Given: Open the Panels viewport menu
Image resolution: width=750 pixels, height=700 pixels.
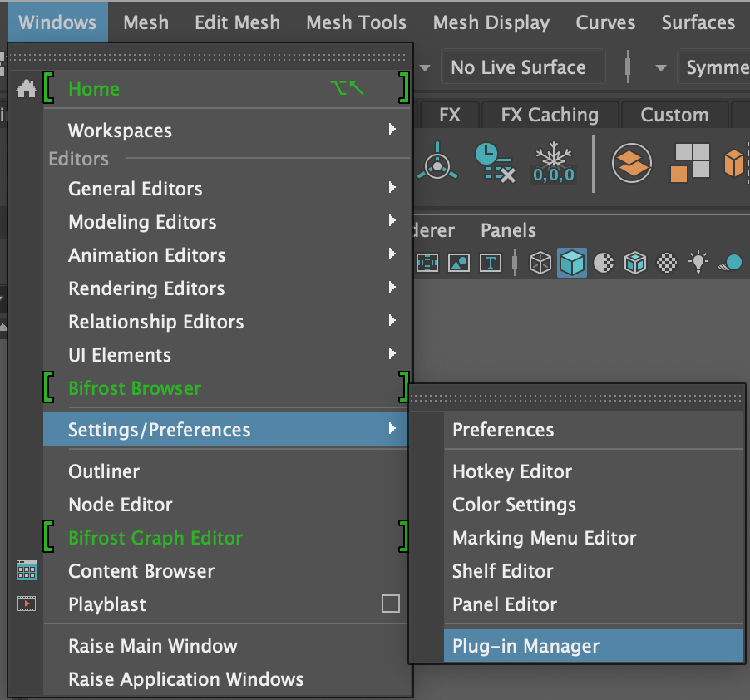Looking at the screenshot, I should 508,230.
